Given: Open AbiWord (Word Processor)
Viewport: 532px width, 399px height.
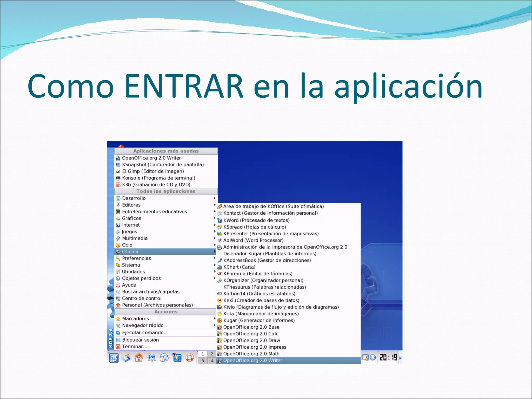Looking at the screenshot, I should pos(288,240).
